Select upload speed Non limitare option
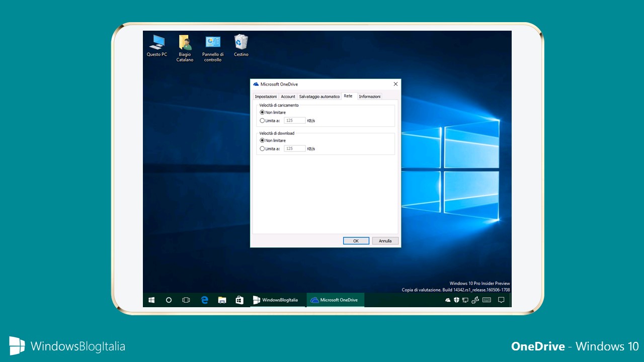The height and width of the screenshot is (362, 644). coord(273,112)
